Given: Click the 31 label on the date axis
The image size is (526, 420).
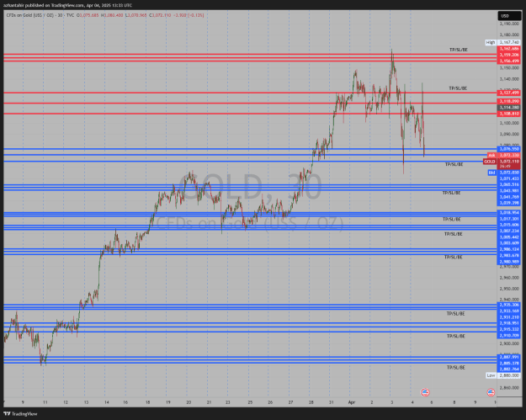Looking at the screenshot, I should (331, 401).
